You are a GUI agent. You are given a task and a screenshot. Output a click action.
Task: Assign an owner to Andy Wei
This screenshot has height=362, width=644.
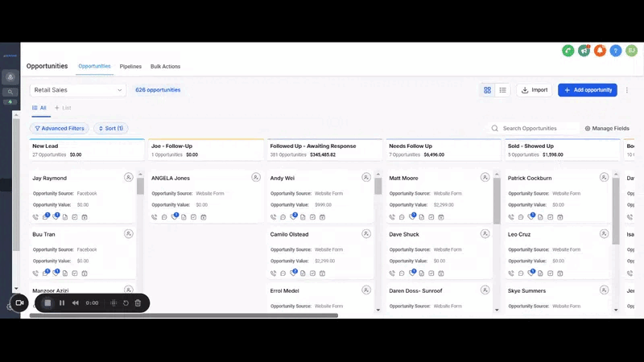366,177
